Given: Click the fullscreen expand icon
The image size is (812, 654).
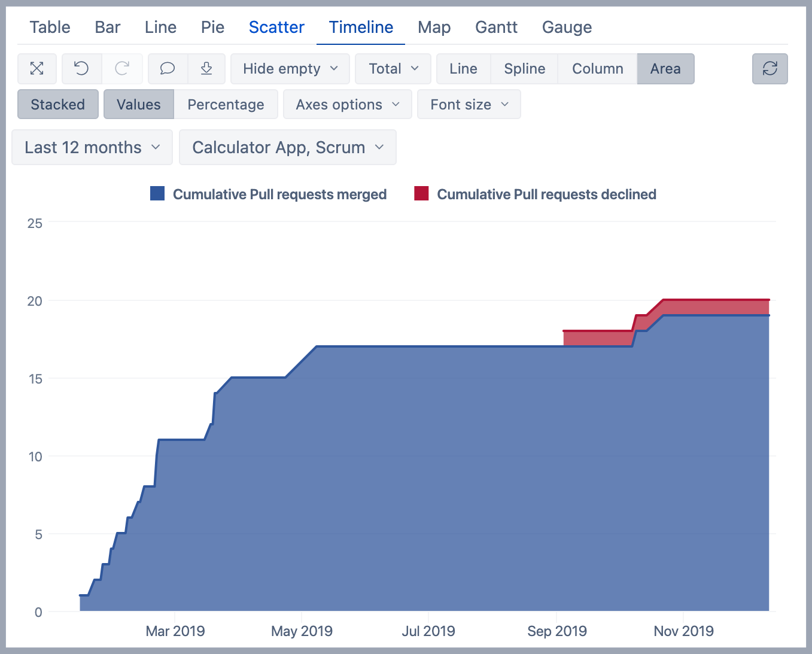Looking at the screenshot, I should [x=37, y=69].
